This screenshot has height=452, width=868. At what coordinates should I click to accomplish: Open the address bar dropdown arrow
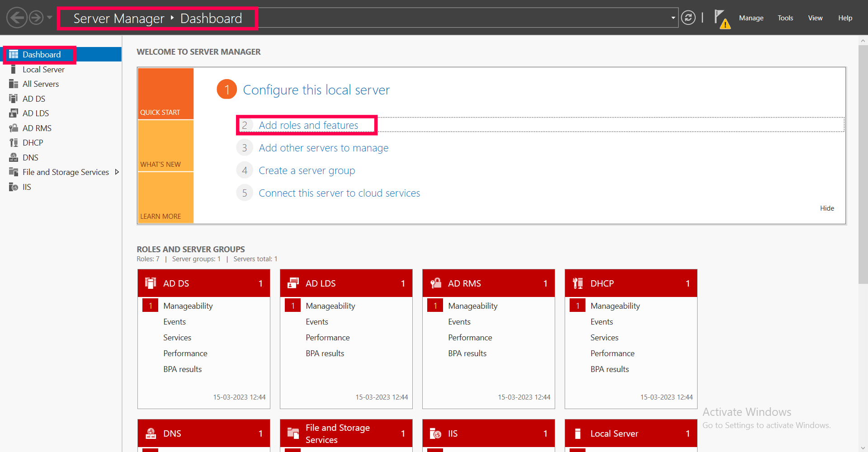[x=674, y=18]
